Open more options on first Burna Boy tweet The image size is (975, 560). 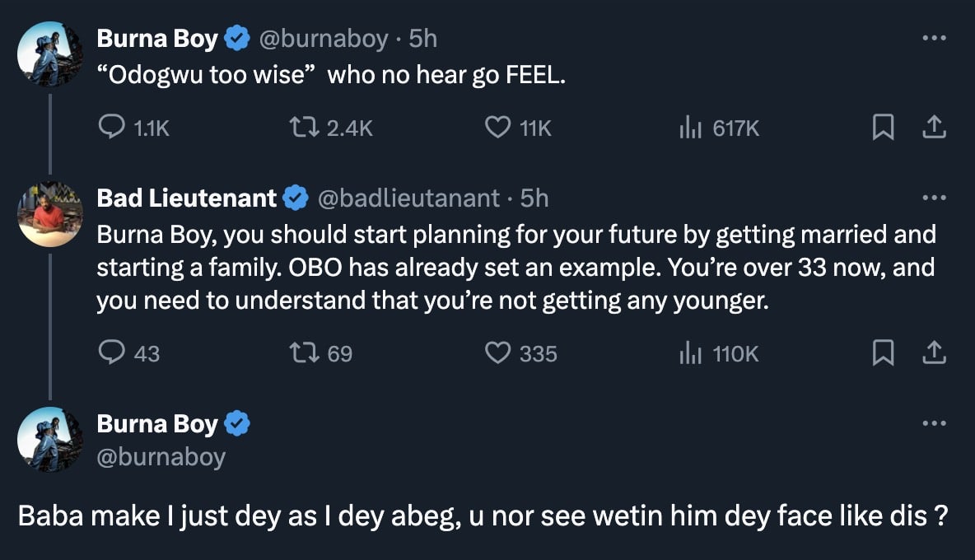click(934, 39)
